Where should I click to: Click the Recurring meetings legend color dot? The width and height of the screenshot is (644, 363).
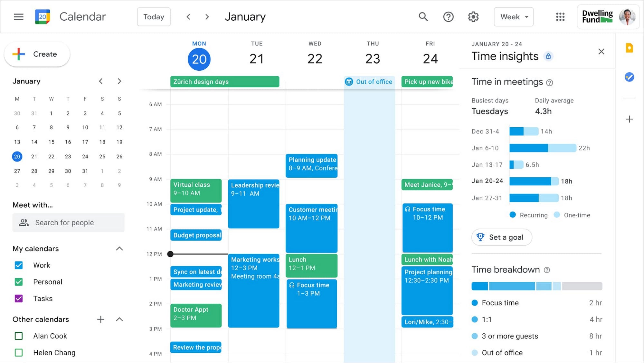512,215
